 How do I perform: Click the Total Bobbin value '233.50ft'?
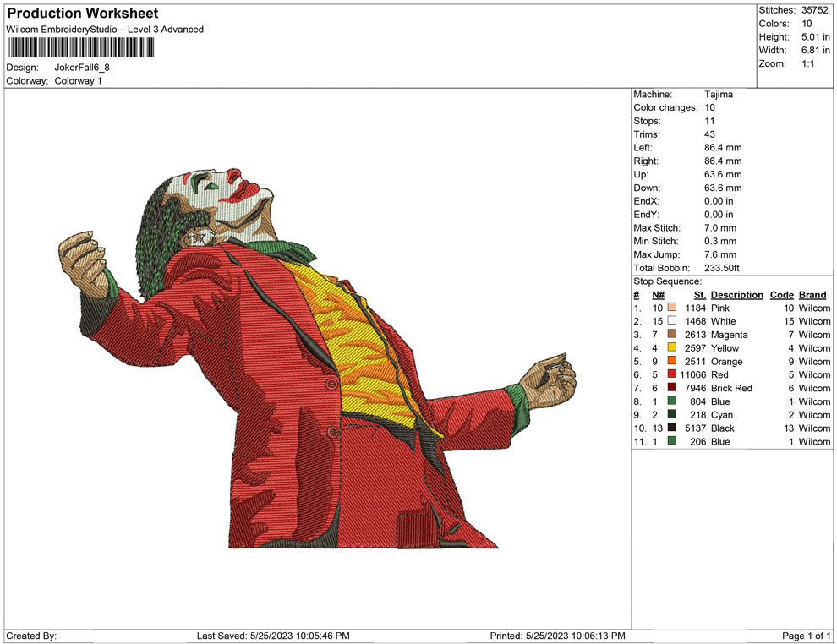tap(722, 268)
